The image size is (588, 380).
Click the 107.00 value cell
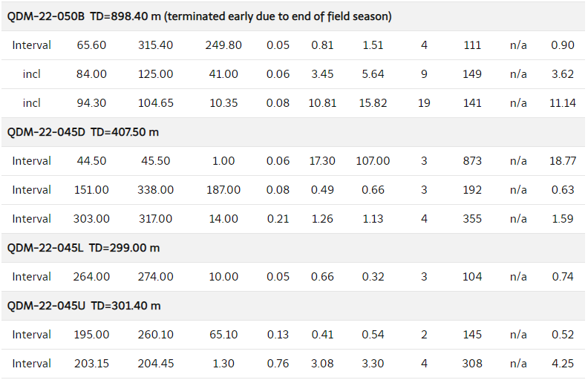click(x=373, y=161)
